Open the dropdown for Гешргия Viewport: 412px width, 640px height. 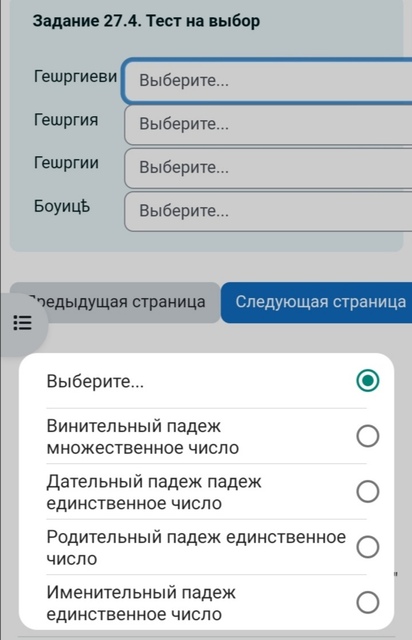point(268,124)
